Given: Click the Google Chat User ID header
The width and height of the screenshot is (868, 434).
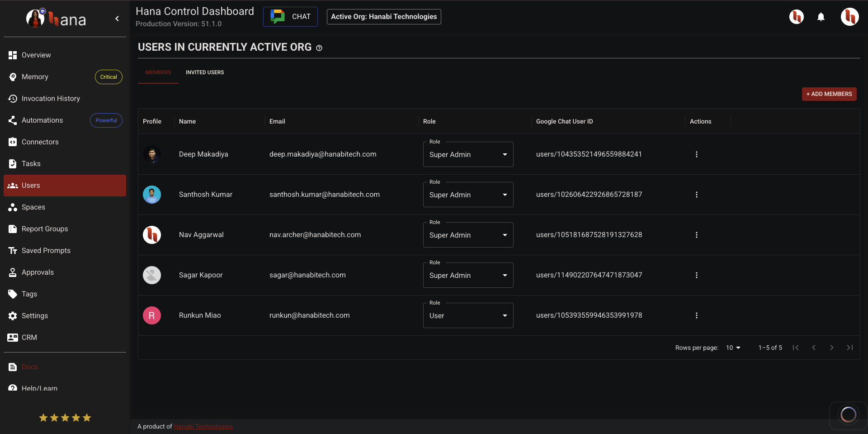Looking at the screenshot, I should pos(564,121).
